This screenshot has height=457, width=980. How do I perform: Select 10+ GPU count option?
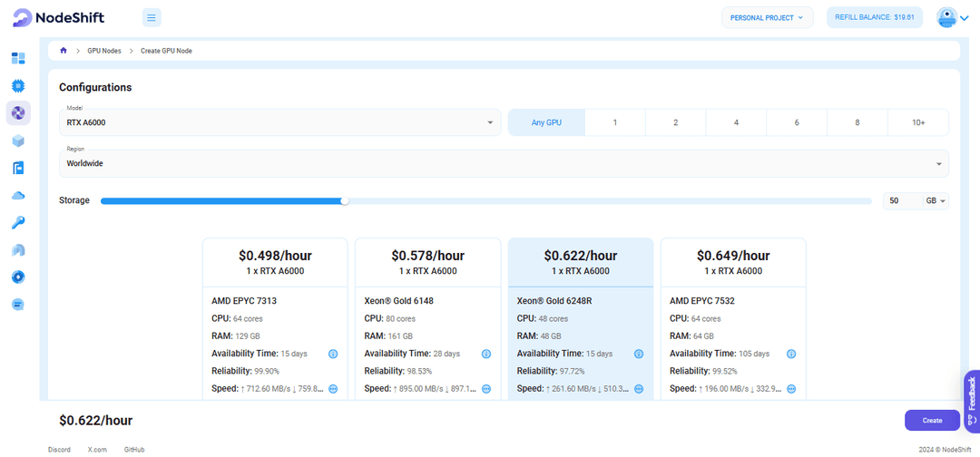(918, 123)
